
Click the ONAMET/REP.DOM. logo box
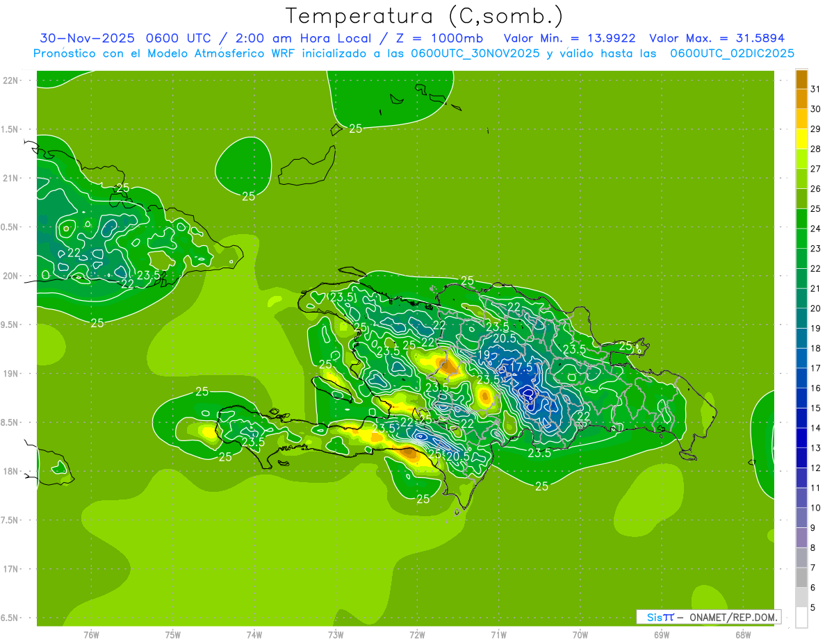pos(708,617)
